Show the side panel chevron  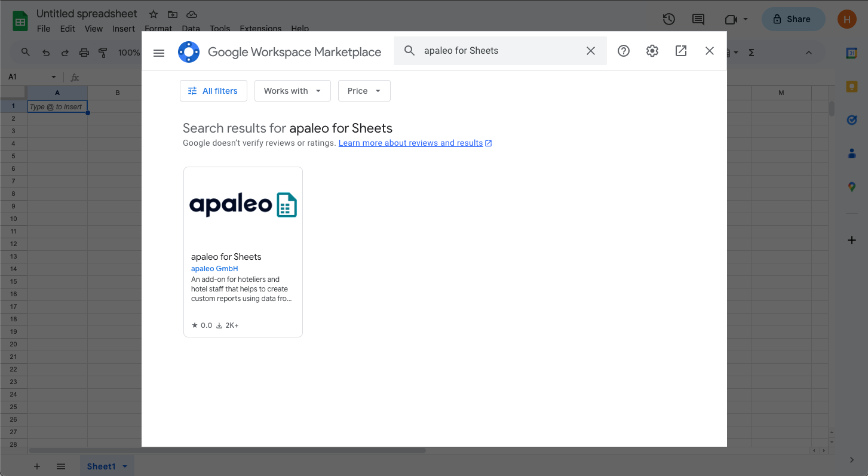point(852,460)
